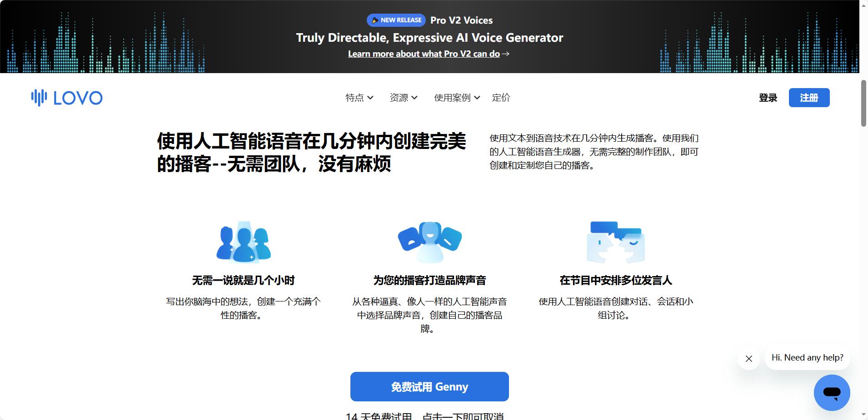Click the 'Hi. Need any help?' message

pyautogui.click(x=807, y=358)
